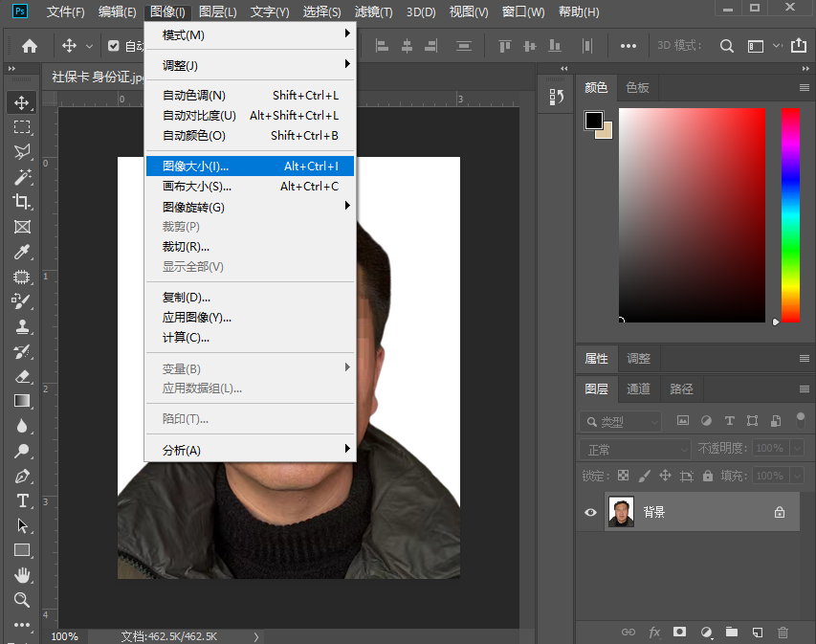Screen dimensions: 816x644
Task: Toggle lock transparent pixels
Action: click(x=623, y=476)
